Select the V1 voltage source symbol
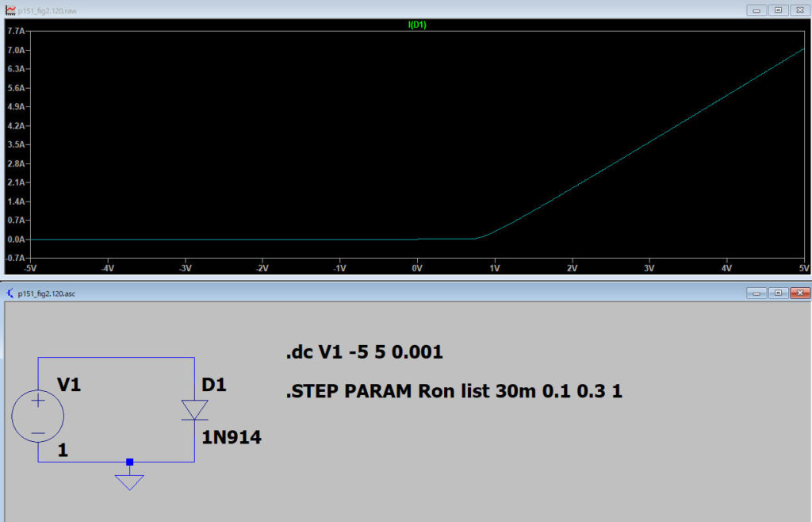 [x=38, y=415]
